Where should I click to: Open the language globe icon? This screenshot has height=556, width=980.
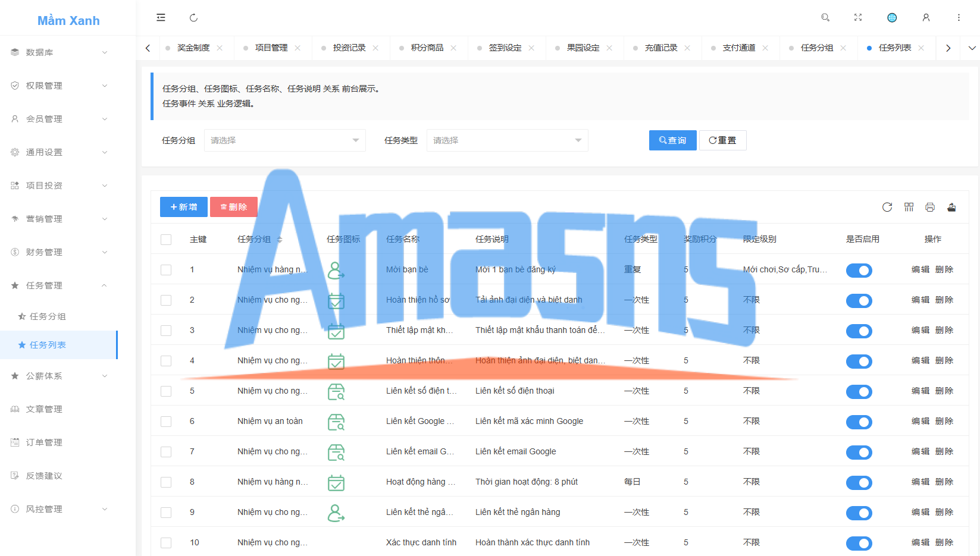pos(892,18)
